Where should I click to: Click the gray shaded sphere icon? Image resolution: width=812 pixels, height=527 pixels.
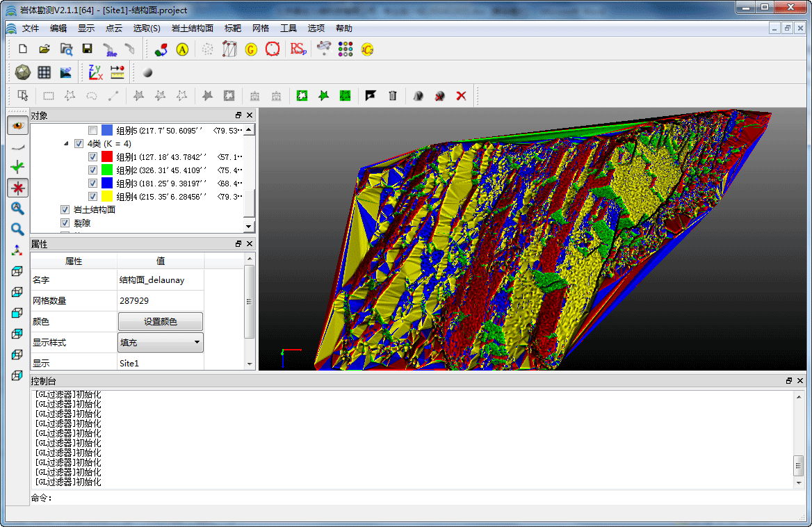pyautogui.click(x=147, y=73)
